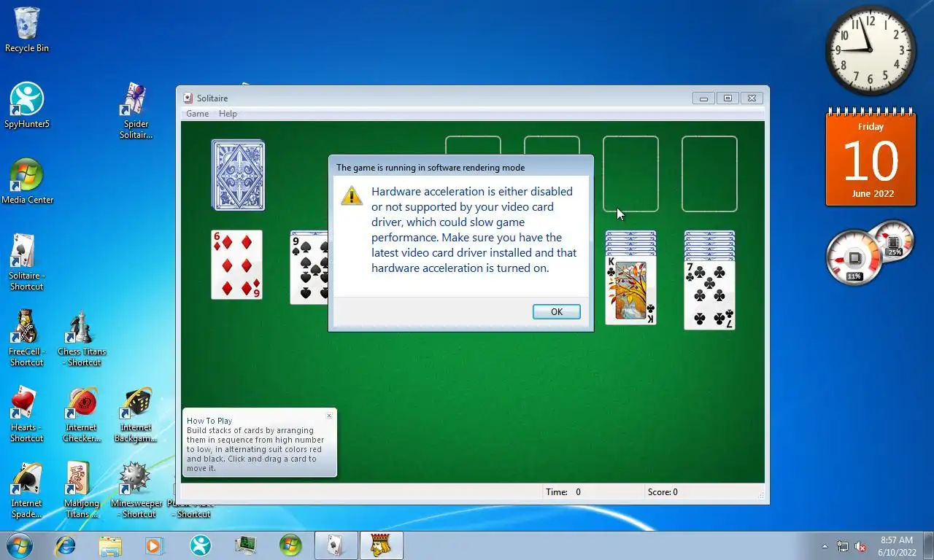
Task: Click the Score: 0 status text
Action: click(x=663, y=492)
